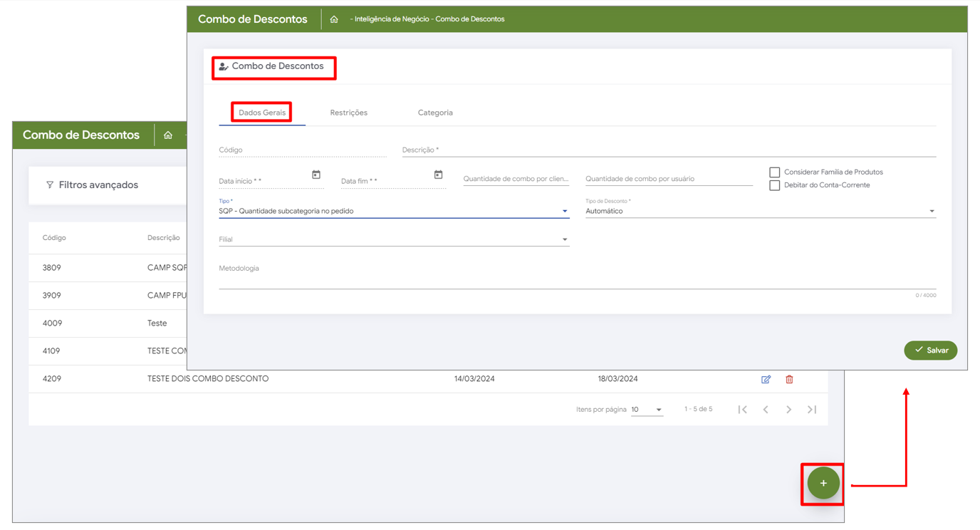The width and height of the screenshot is (980, 530).
Task: Enable Considerar Família de Produtos checkbox
Action: click(x=774, y=172)
